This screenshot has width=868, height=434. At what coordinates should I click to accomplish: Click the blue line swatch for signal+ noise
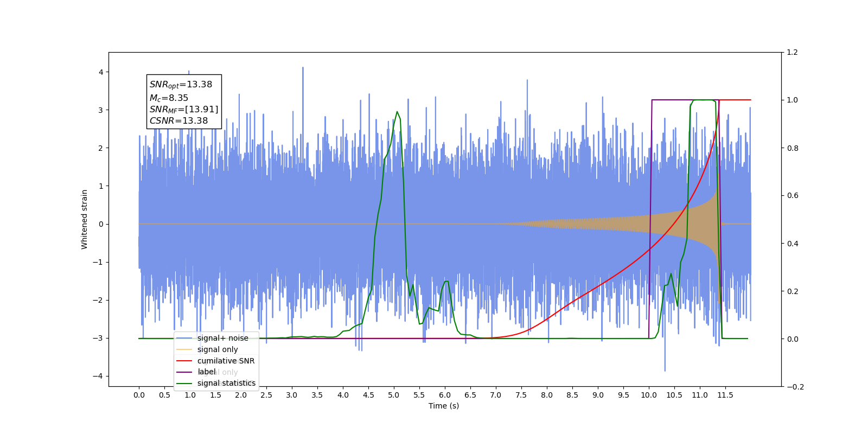tap(184, 338)
